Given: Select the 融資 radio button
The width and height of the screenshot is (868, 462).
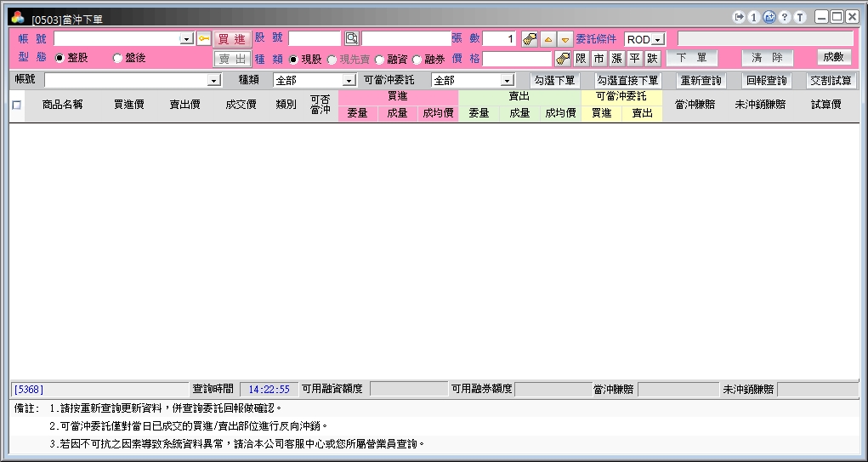Looking at the screenshot, I should tap(379, 60).
